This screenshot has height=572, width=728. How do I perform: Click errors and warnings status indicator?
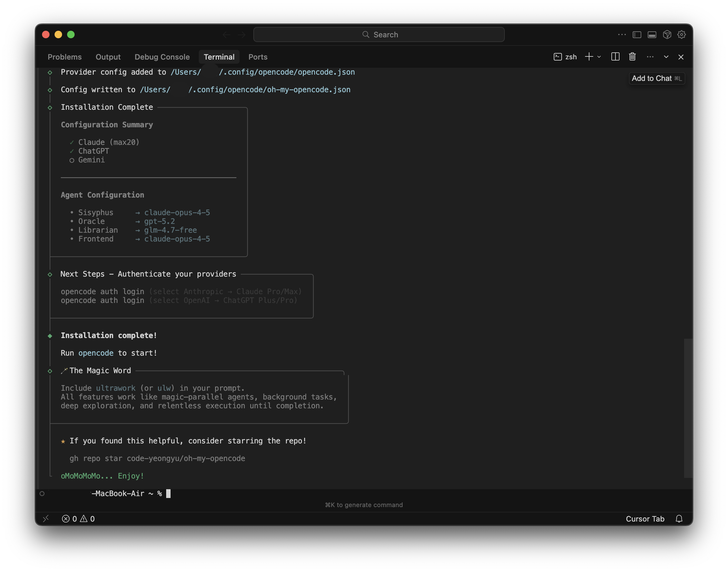78,519
